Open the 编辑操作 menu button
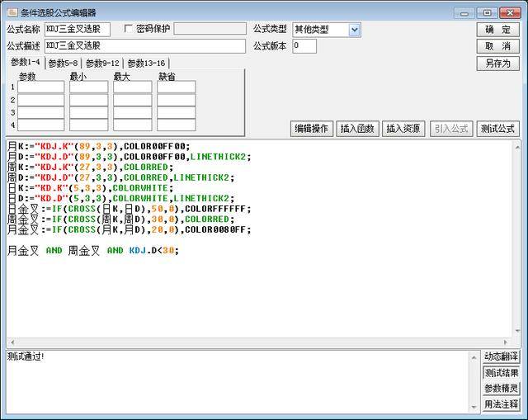Screen dimensions: 528x420 [x=312, y=129]
